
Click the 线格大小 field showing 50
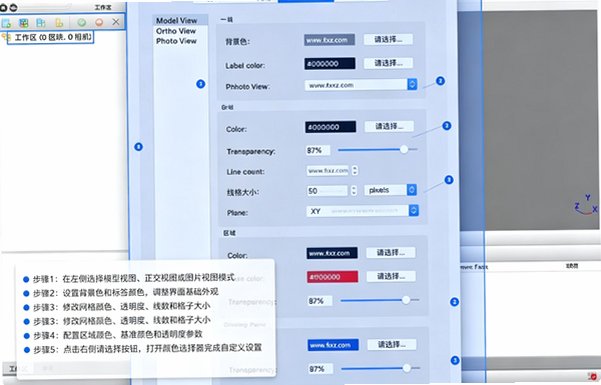click(x=327, y=191)
